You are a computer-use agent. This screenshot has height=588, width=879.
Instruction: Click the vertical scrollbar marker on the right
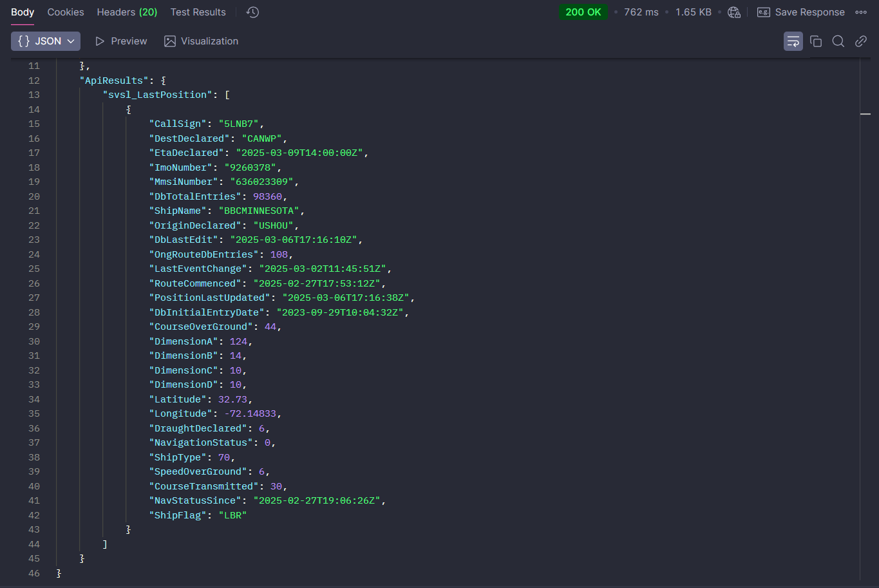[x=865, y=114]
